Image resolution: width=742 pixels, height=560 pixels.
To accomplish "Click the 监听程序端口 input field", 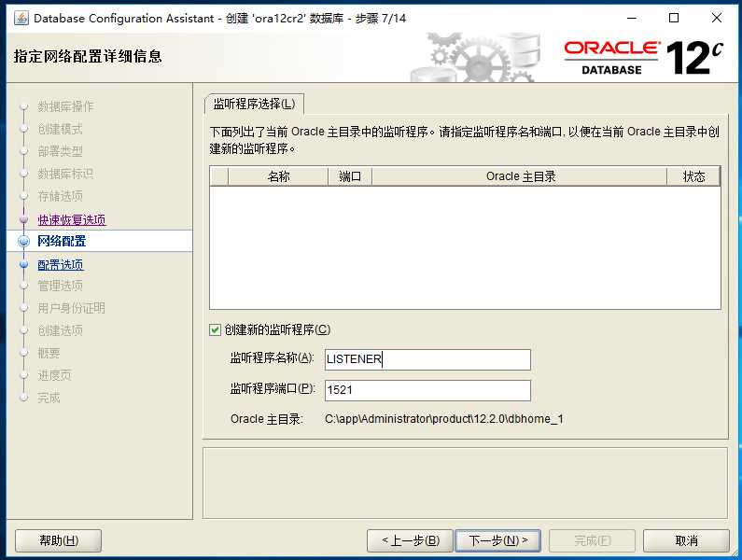I will (427, 390).
